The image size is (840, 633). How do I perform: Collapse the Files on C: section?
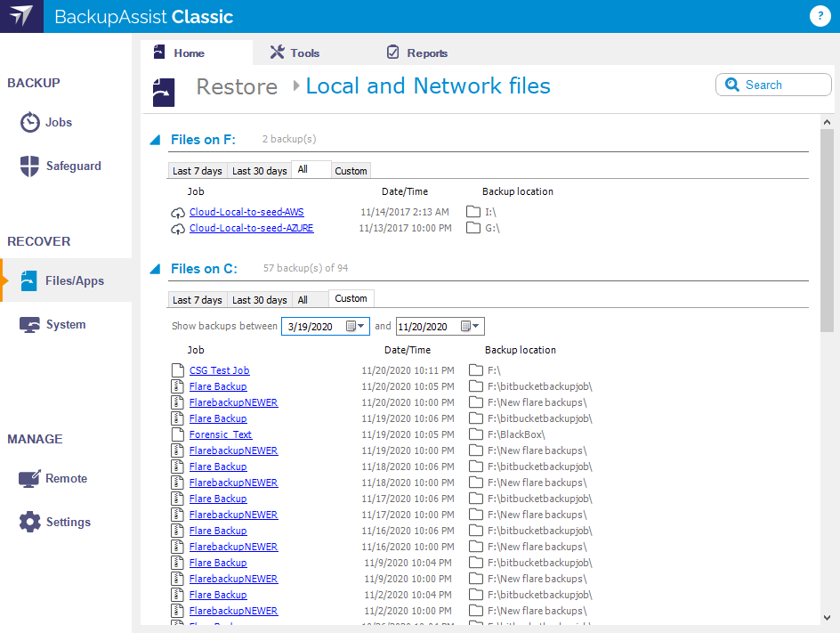click(x=155, y=269)
